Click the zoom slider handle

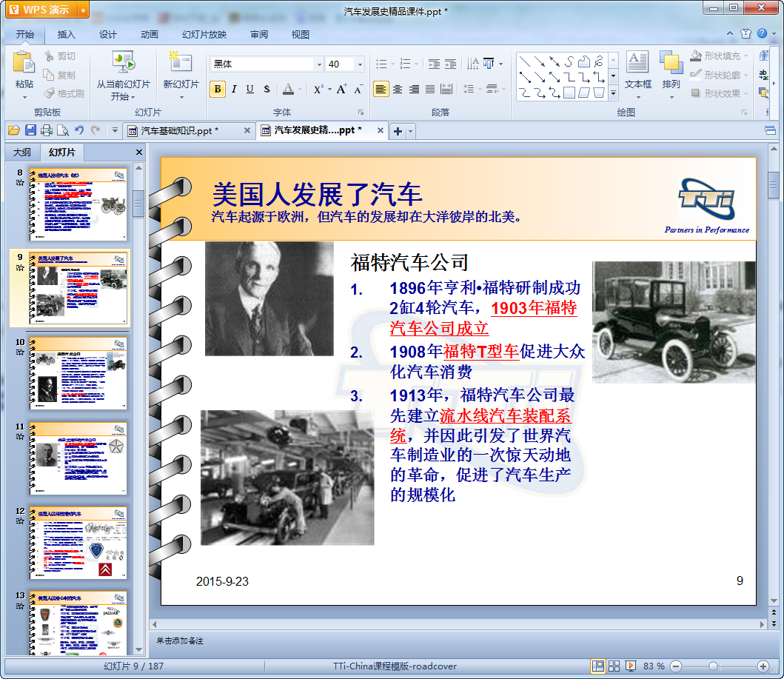(x=713, y=666)
